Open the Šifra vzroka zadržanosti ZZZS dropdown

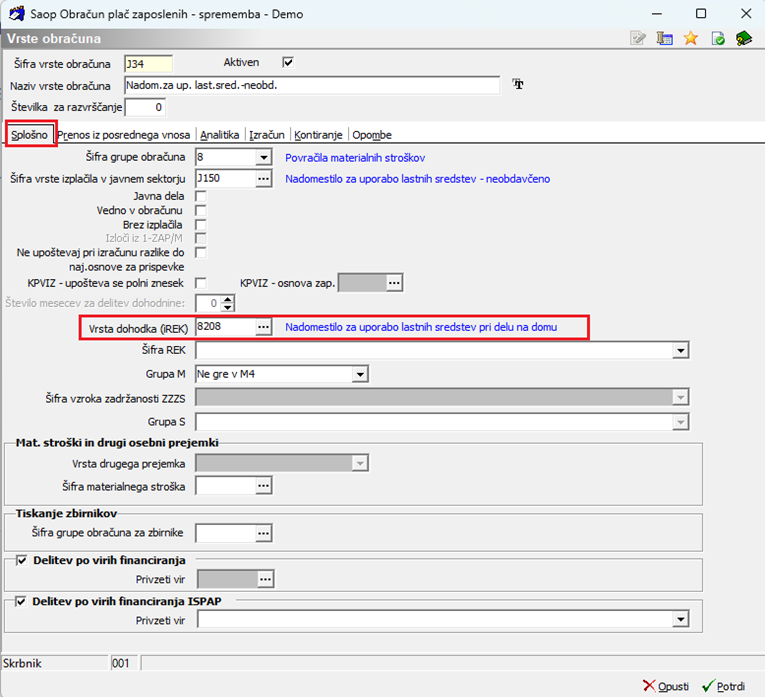tap(680, 398)
